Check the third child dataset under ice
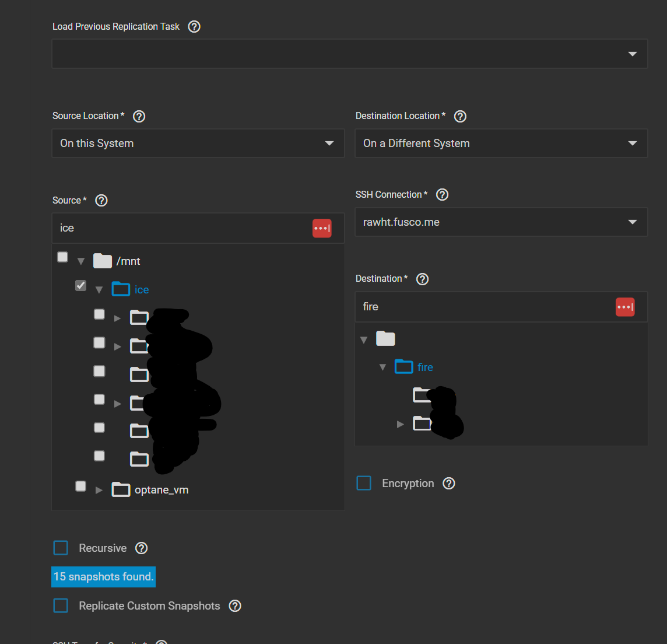This screenshot has width=667, height=644. (99, 371)
